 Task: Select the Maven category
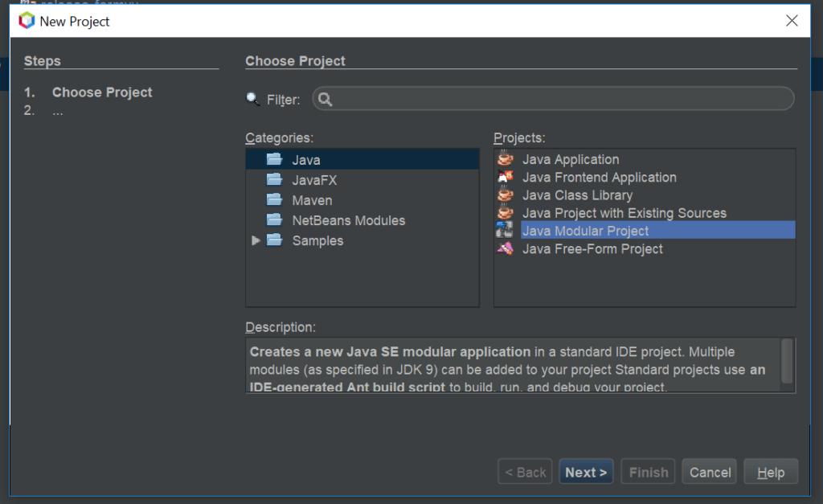click(312, 199)
